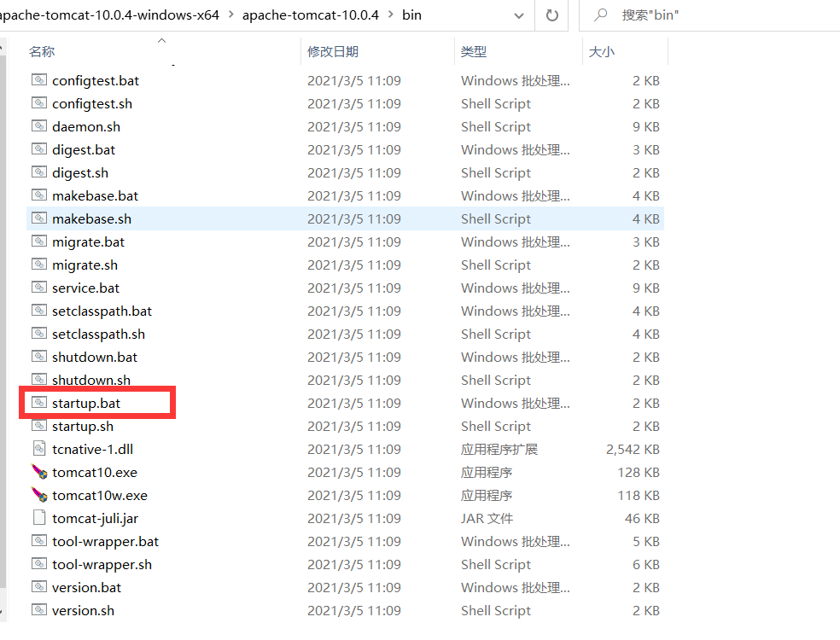Click the startup.bat file icon

[39, 403]
